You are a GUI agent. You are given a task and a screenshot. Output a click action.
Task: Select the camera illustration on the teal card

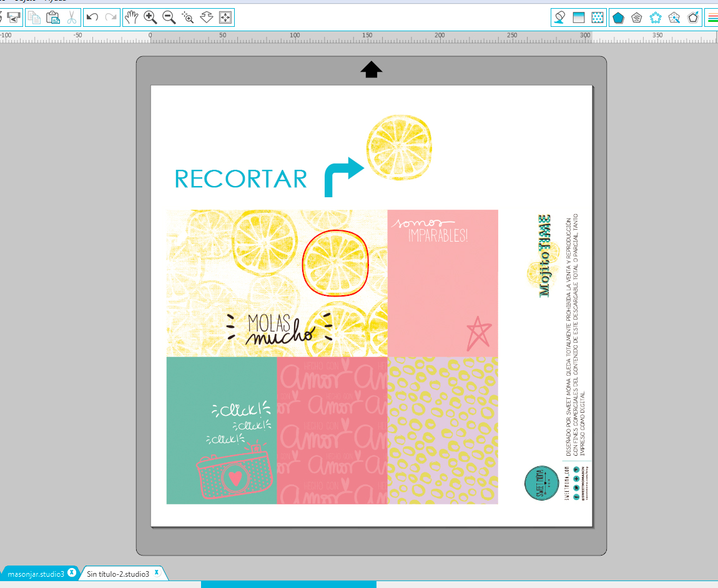tap(235, 471)
